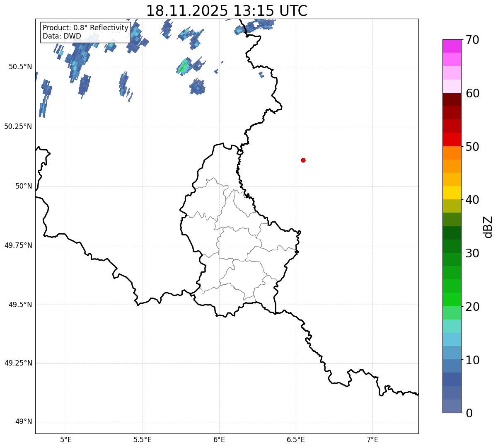Click the longitude label 5.5°E
Viewport: 498px width, 448px height.
pos(143,439)
